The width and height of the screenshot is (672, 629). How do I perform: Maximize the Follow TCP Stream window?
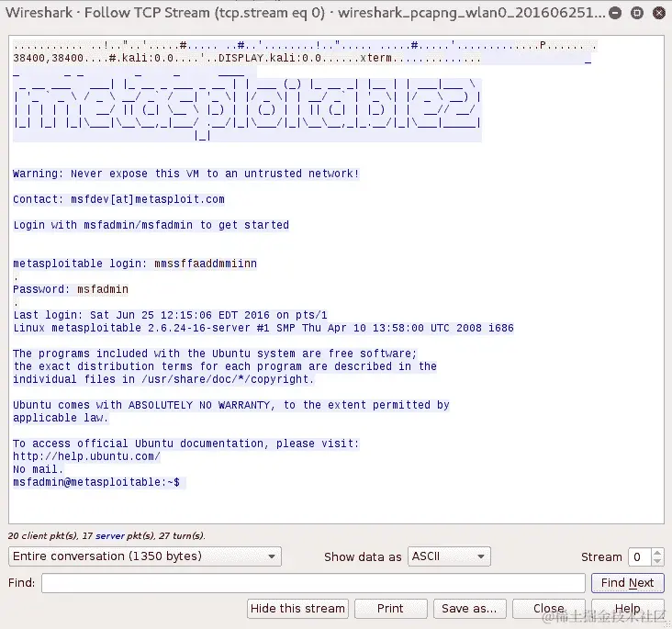tap(637, 13)
